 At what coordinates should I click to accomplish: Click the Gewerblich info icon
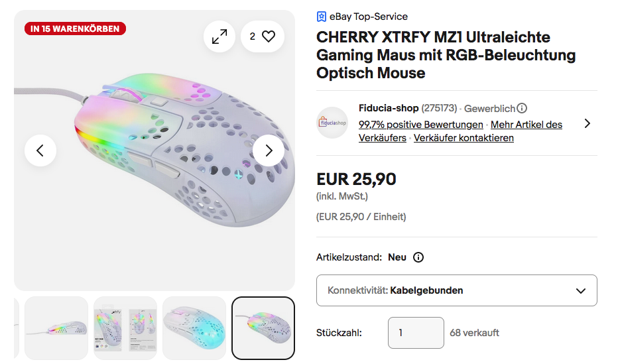(522, 108)
